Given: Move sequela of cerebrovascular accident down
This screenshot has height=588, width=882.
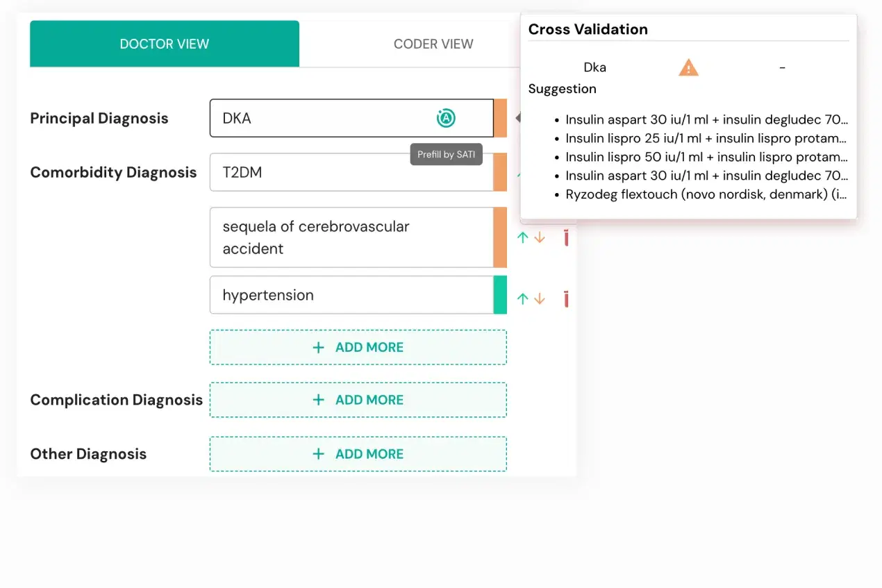Looking at the screenshot, I should (540, 237).
